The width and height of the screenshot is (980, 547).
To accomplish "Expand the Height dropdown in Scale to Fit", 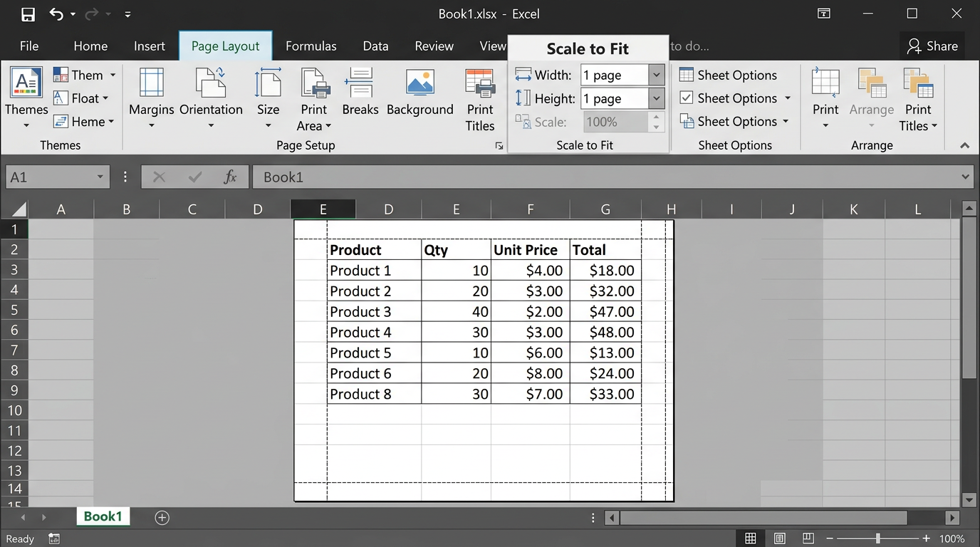I will (657, 98).
